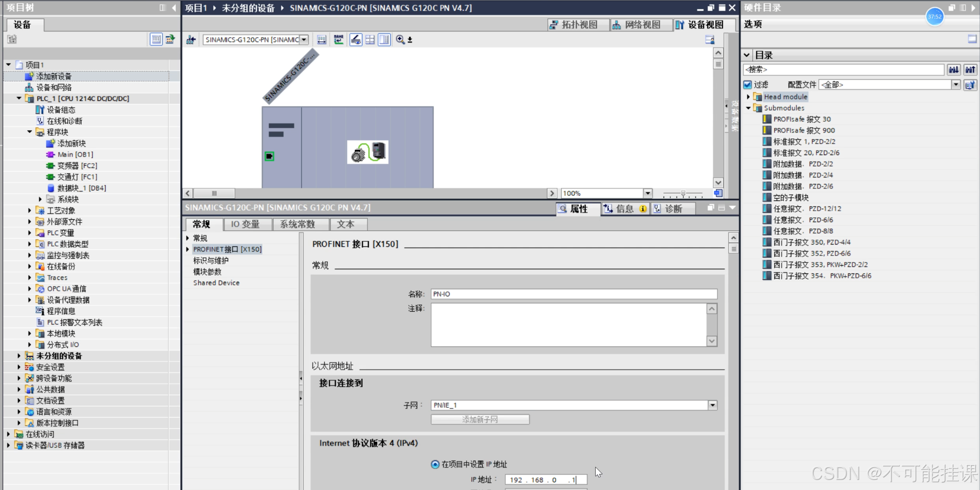Image resolution: width=980 pixels, height=490 pixels.
Task: Click the catalog 搜索 search field
Action: 844,70
